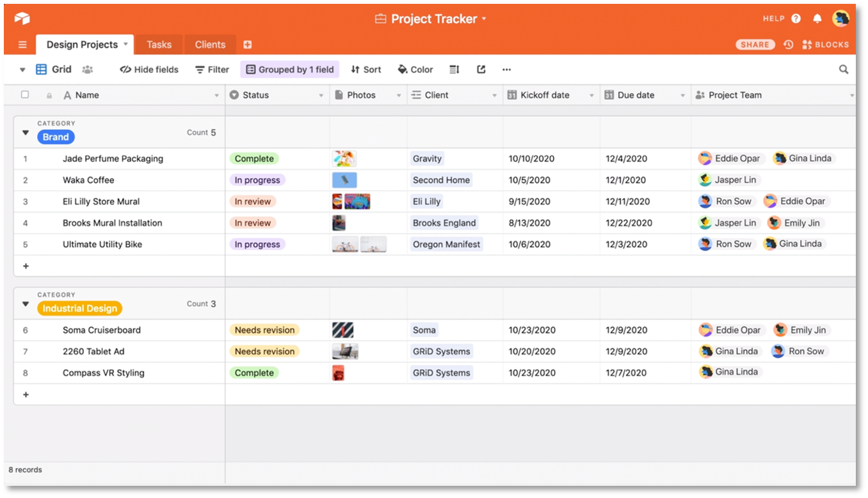Viewport: 868px width, 498px height.
Task: Toggle the Grouped by 1 field setting
Action: click(289, 69)
